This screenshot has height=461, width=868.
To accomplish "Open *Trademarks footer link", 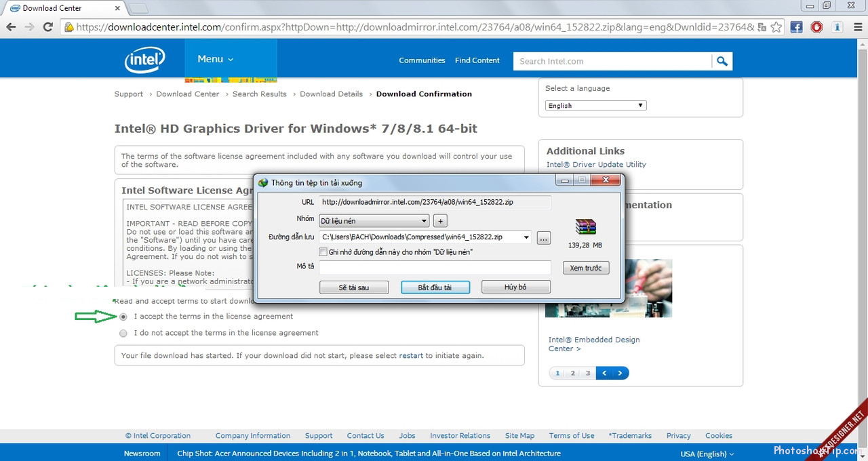I will tap(630, 436).
